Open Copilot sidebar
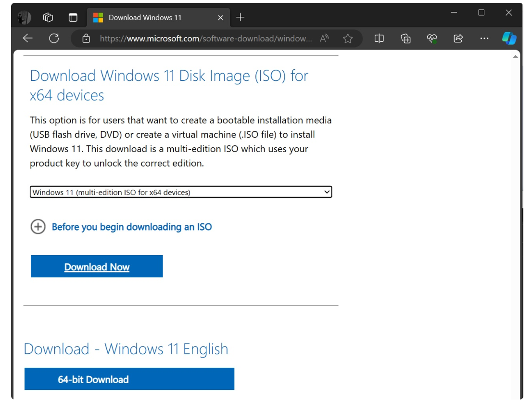The height and width of the screenshot is (400, 532). click(x=509, y=39)
